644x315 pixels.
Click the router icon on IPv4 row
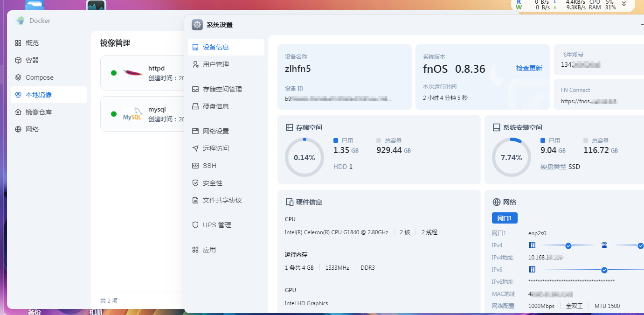tap(604, 245)
